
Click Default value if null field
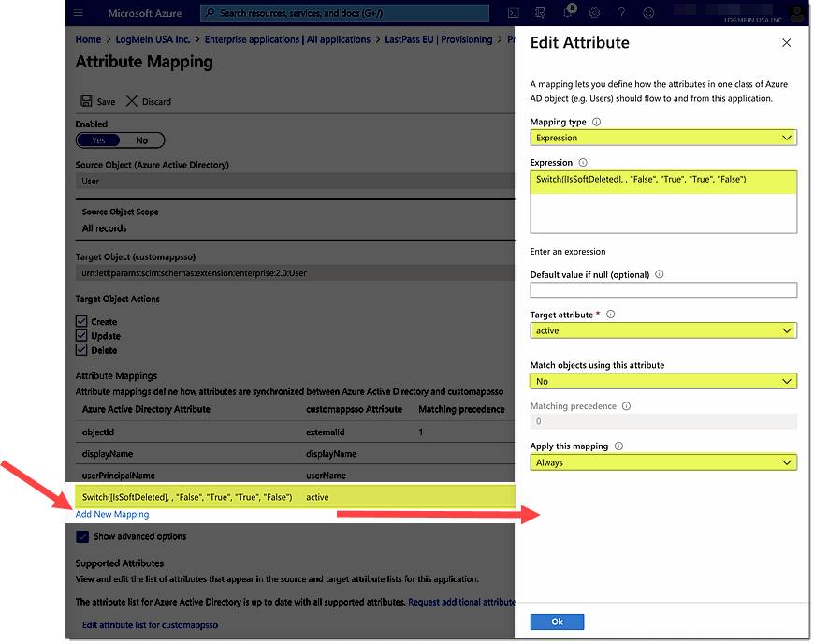663,290
